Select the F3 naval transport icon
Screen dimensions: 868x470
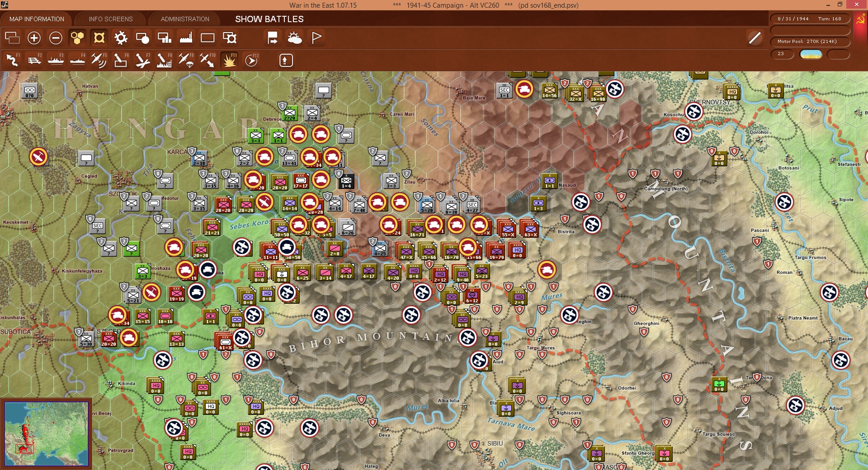56,60
